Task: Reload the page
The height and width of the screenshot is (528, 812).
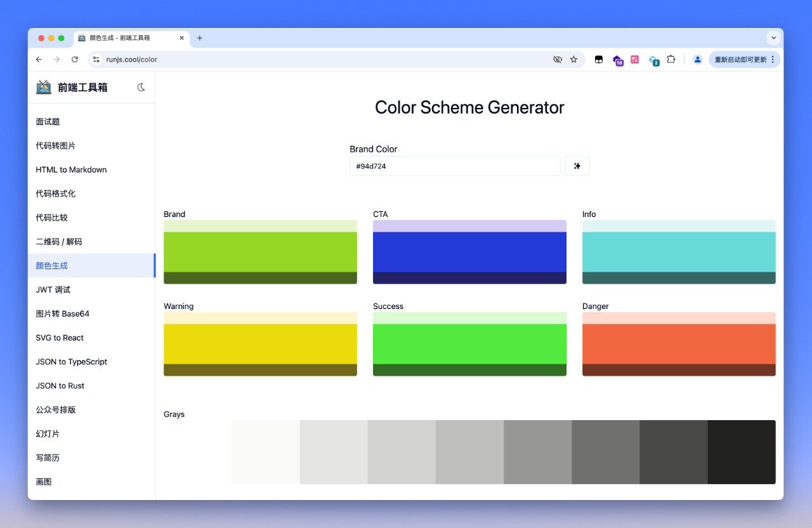Action: 75,60
